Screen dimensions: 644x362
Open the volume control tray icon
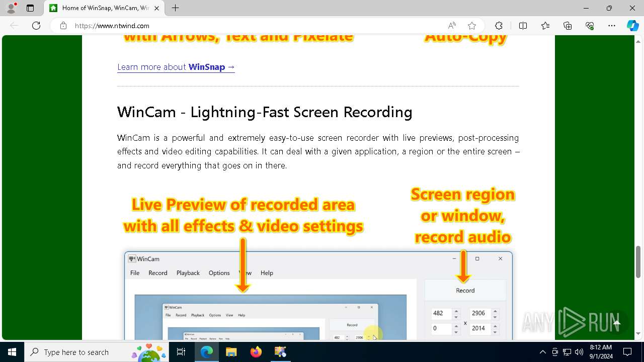(x=579, y=352)
